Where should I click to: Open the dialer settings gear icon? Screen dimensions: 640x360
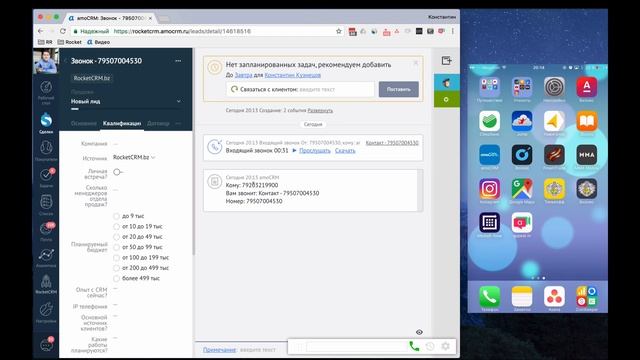point(445,347)
